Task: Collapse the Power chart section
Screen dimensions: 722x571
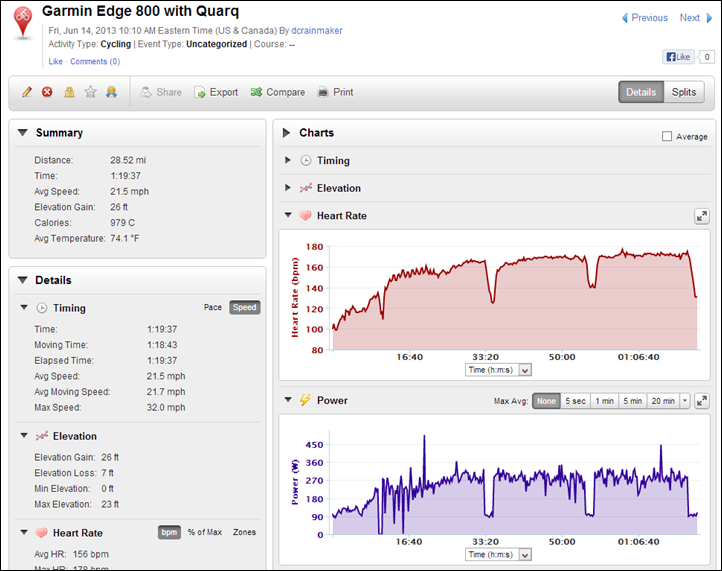Action: click(x=288, y=400)
